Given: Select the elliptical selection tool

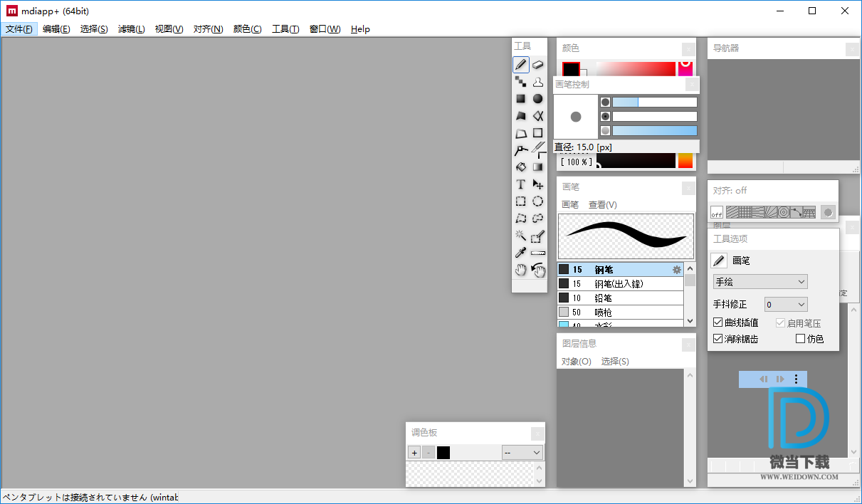Looking at the screenshot, I should pyautogui.click(x=538, y=201).
